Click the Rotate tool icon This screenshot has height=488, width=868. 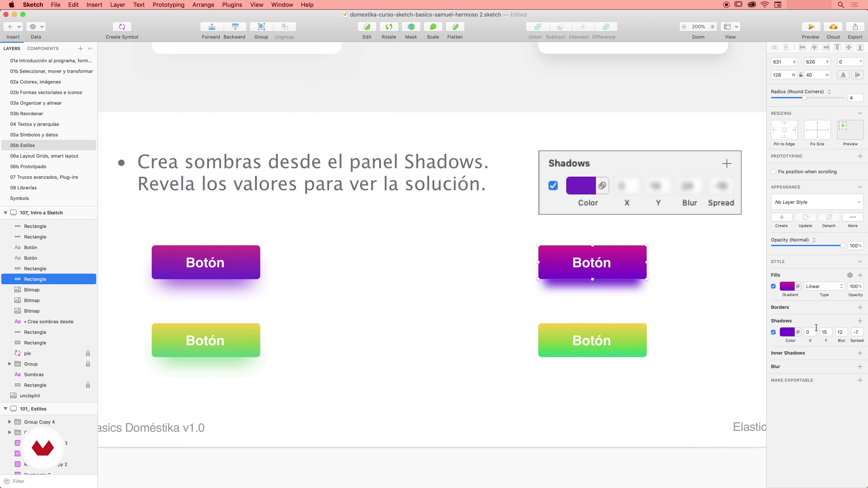coord(389,27)
